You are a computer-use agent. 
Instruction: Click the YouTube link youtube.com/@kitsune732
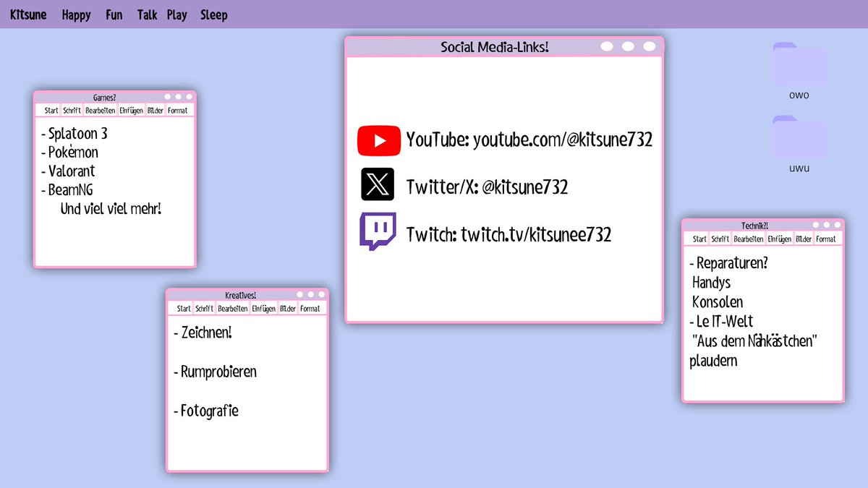[563, 140]
